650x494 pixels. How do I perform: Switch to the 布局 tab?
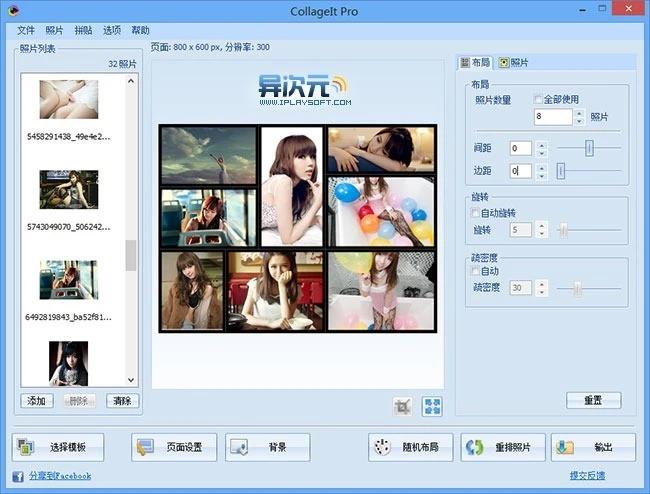[475, 63]
